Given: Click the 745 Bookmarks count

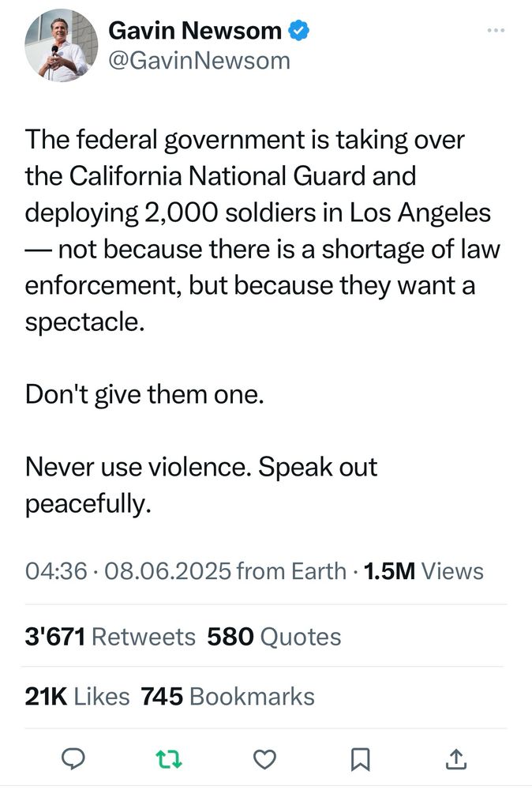Looking at the screenshot, I should (227, 697).
